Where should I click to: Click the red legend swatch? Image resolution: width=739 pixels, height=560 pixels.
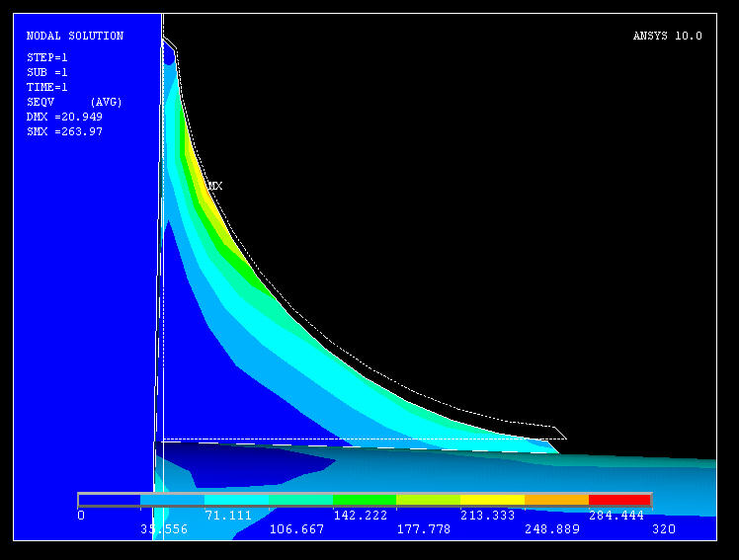[619, 500]
